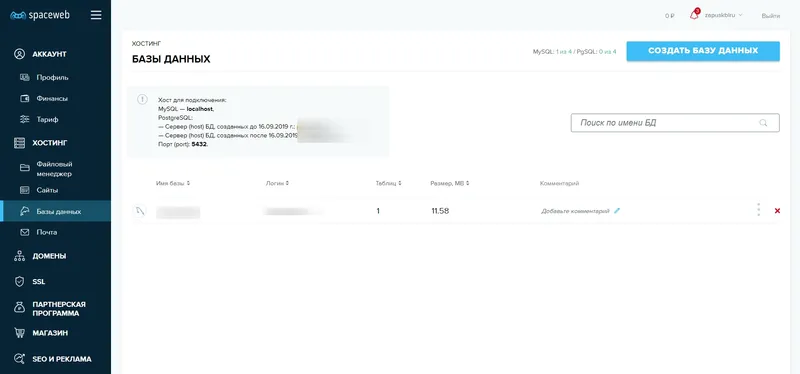Click the Почта envelope icon
Image resolution: width=800 pixels, height=374 pixels.
point(24,232)
